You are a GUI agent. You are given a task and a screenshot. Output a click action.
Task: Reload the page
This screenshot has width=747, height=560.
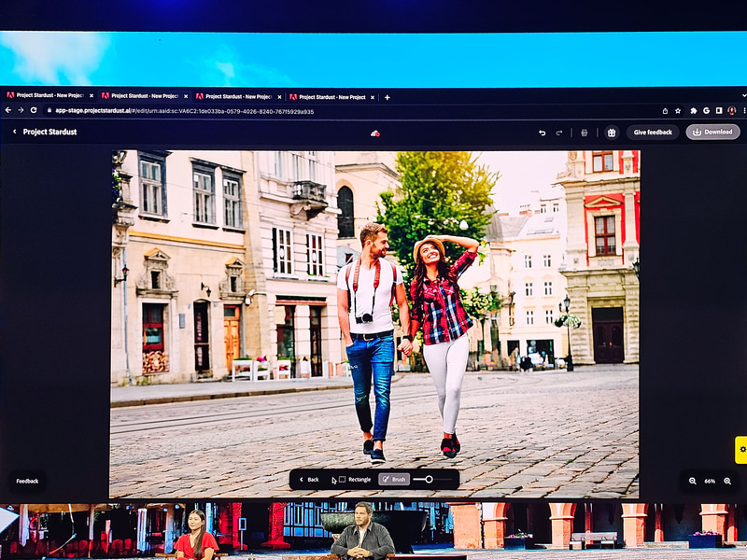pos(34,110)
